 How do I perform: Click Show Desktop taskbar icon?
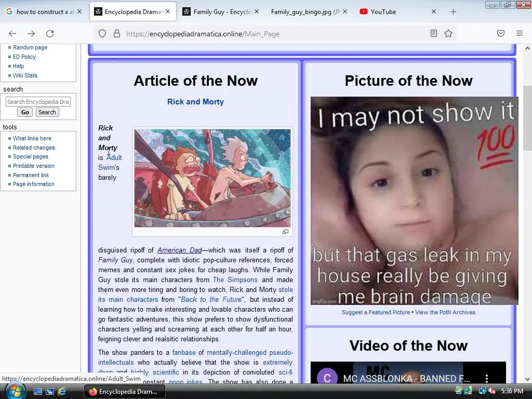37,392
